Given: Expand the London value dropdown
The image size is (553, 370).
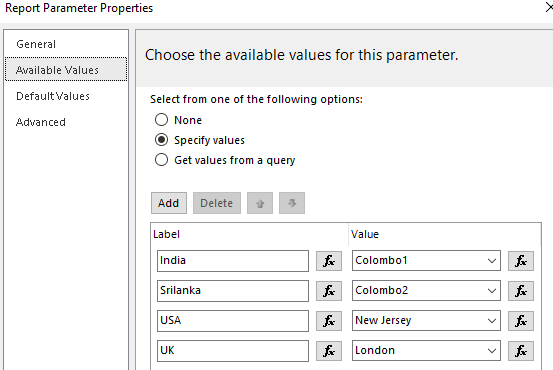Looking at the screenshot, I should point(492,351).
